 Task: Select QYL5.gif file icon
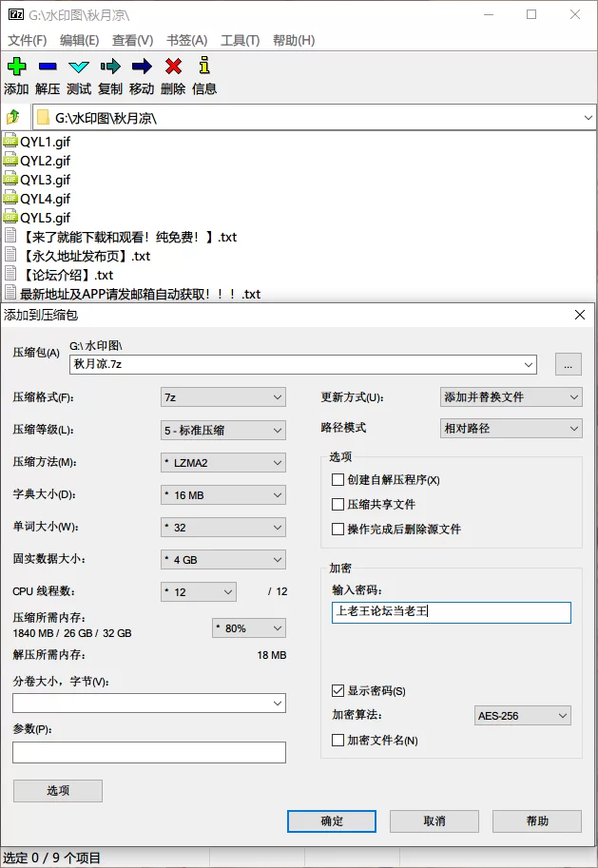point(10,217)
